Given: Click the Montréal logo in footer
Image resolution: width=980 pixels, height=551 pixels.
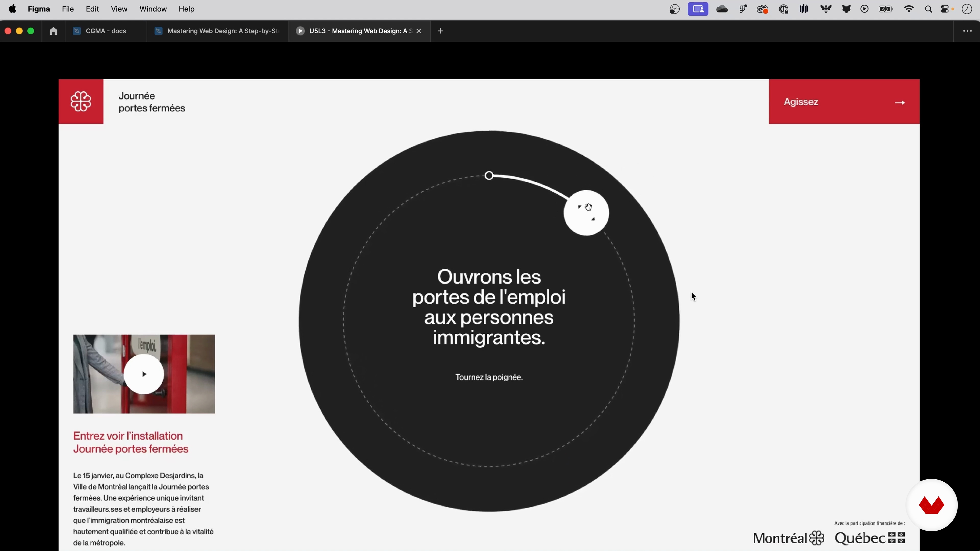Looking at the screenshot, I should (788, 538).
